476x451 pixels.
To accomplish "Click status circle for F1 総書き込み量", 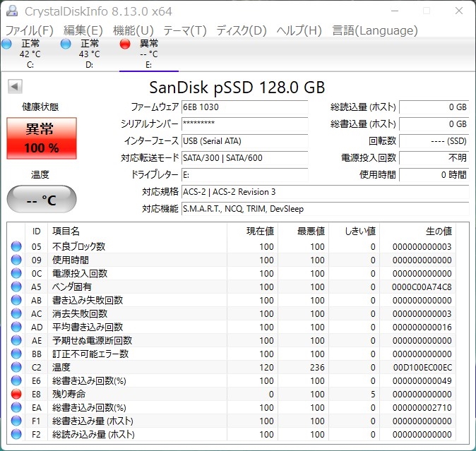I will click(16, 421).
